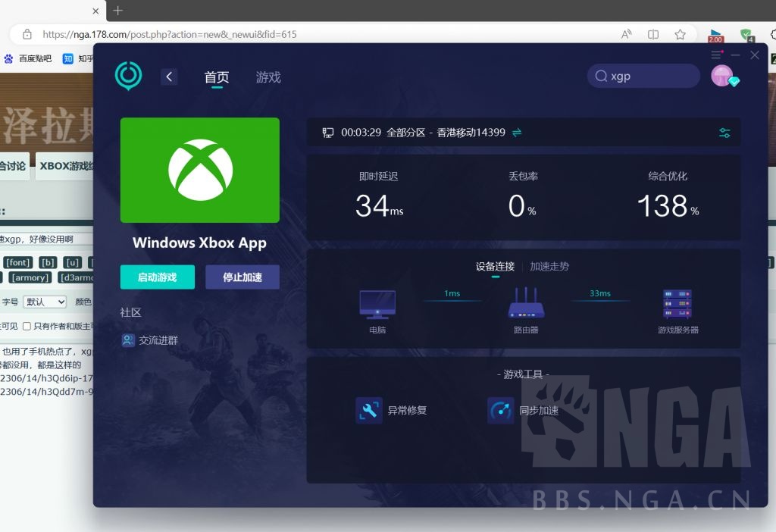
Task: Open the node filter sliders icon
Action: pos(724,132)
